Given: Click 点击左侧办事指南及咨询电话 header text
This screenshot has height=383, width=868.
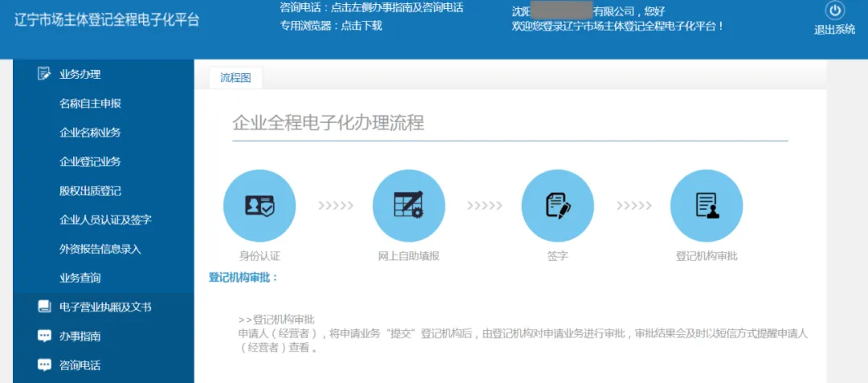Looking at the screenshot, I should 397,8.
